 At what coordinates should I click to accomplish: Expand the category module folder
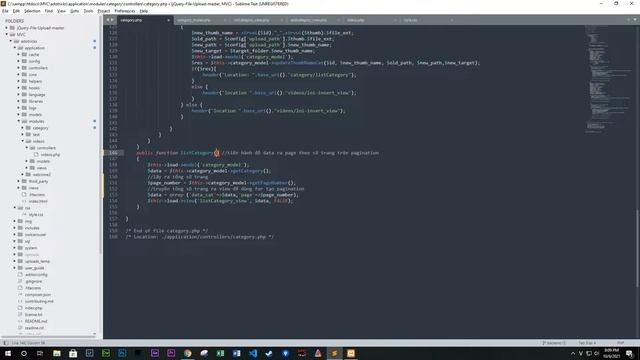23,128
